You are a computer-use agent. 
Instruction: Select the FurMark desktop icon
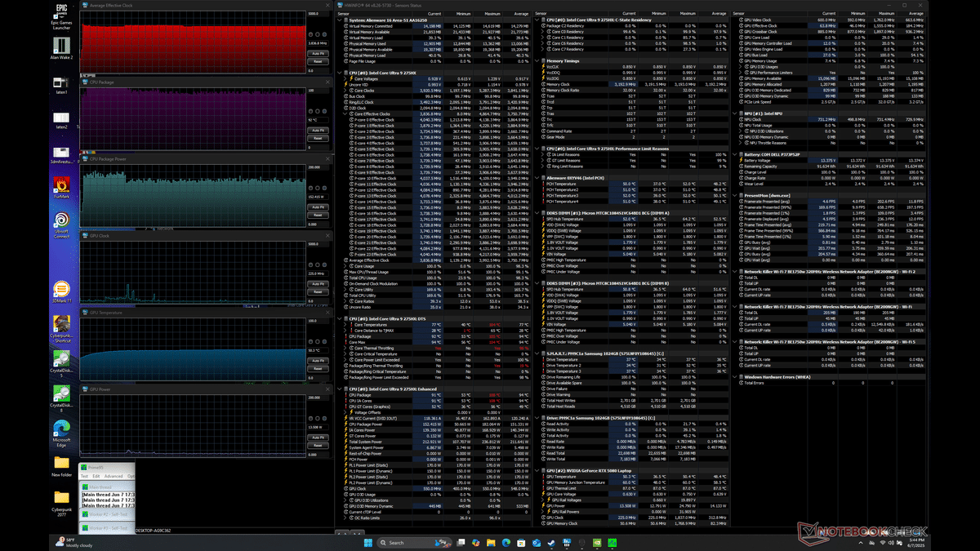click(x=60, y=186)
